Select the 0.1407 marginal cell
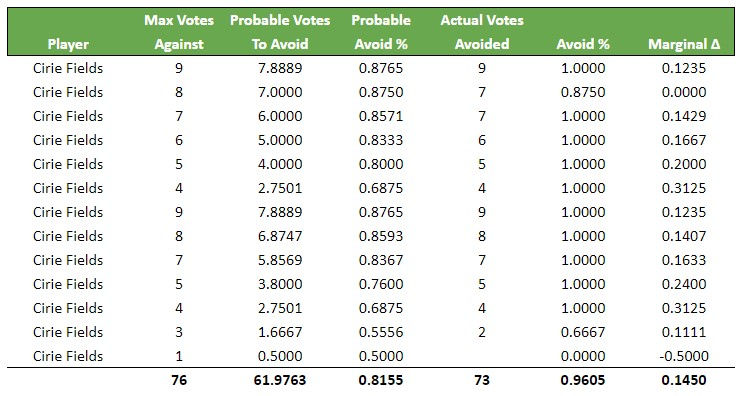739x396 pixels. (x=684, y=236)
